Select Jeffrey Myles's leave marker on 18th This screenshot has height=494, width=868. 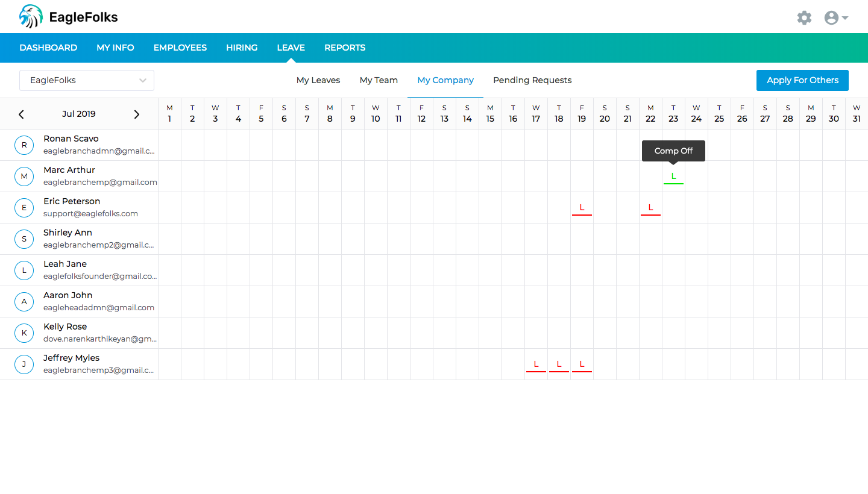click(559, 365)
